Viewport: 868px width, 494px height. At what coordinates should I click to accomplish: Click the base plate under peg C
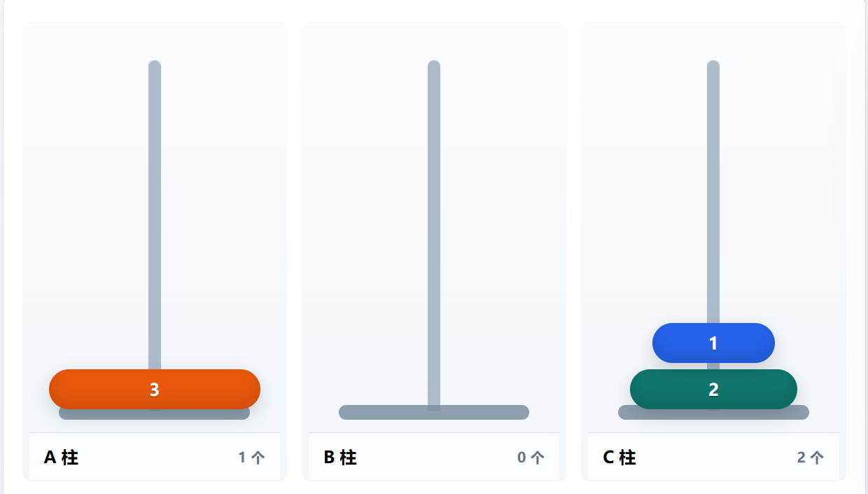[713, 414]
